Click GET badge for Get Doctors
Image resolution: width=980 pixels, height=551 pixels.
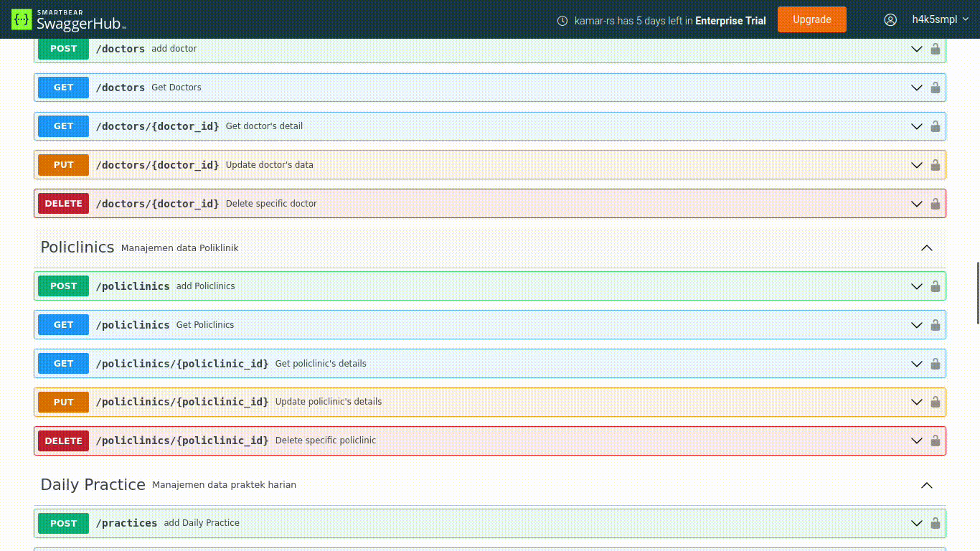[x=63, y=88]
